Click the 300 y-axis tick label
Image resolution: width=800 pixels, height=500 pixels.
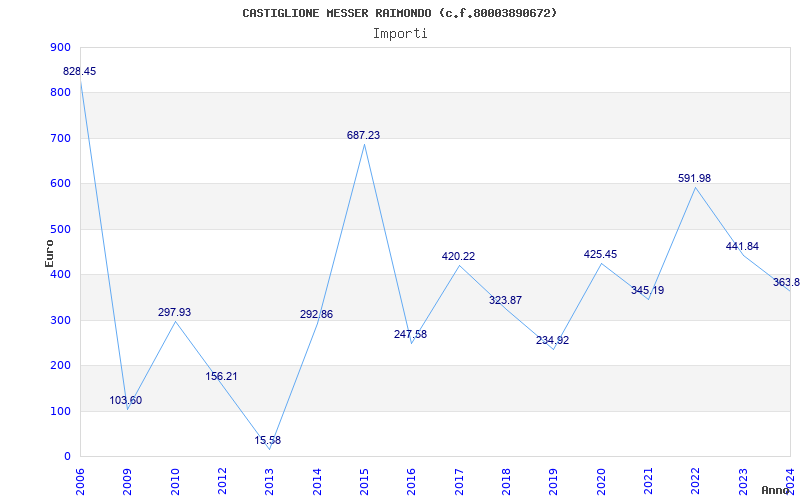(60, 320)
